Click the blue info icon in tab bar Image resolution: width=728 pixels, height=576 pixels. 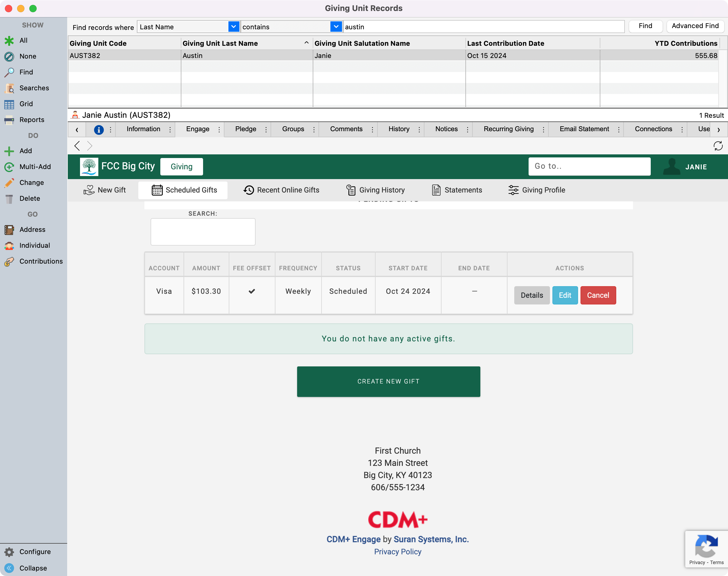click(x=99, y=129)
